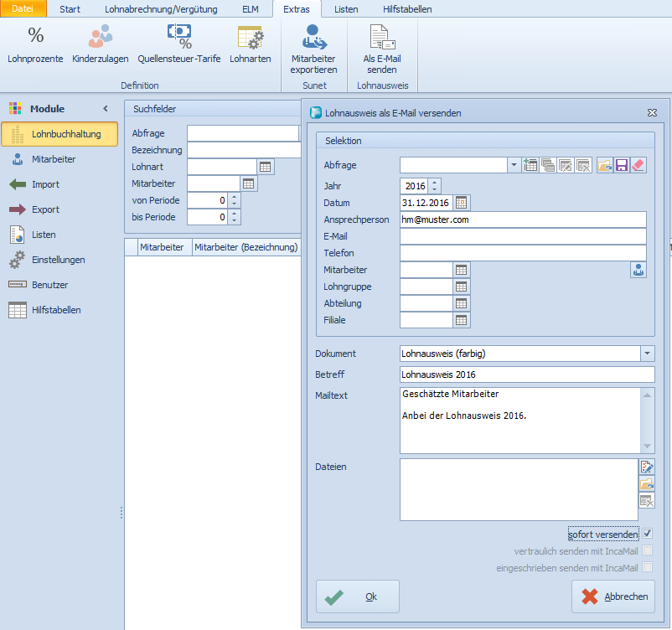Toggle vertraulich senden mit IncaMail checkbox
672x630 pixels.
[x=647, y=550]
